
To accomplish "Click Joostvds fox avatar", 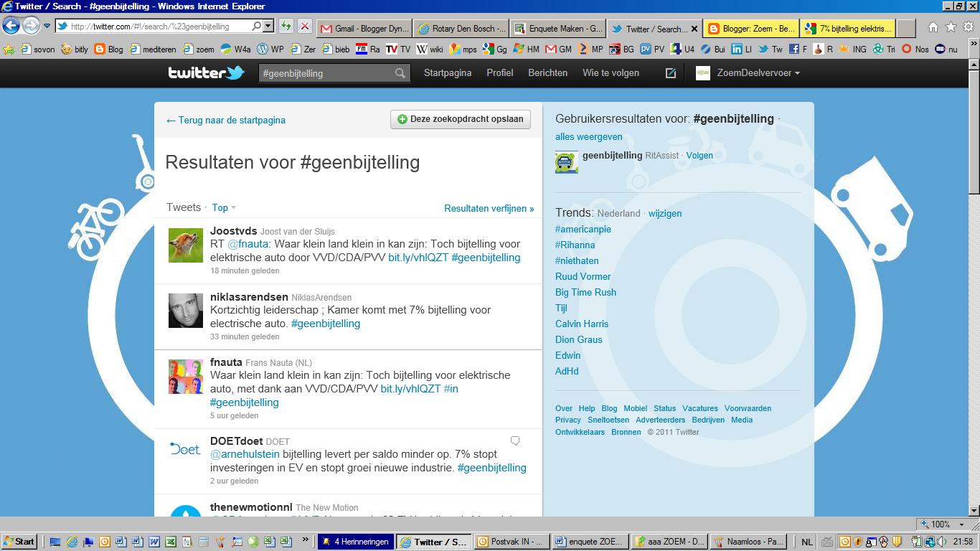I will click(185, 245).
